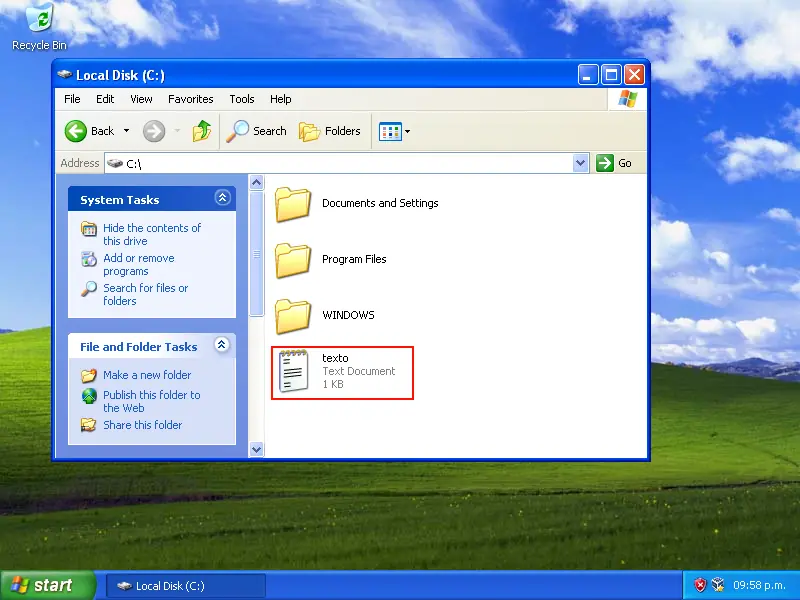This screenshot has width=800, height=600.
Task: Select the Program Files folder icon
Action: point(293,260)
